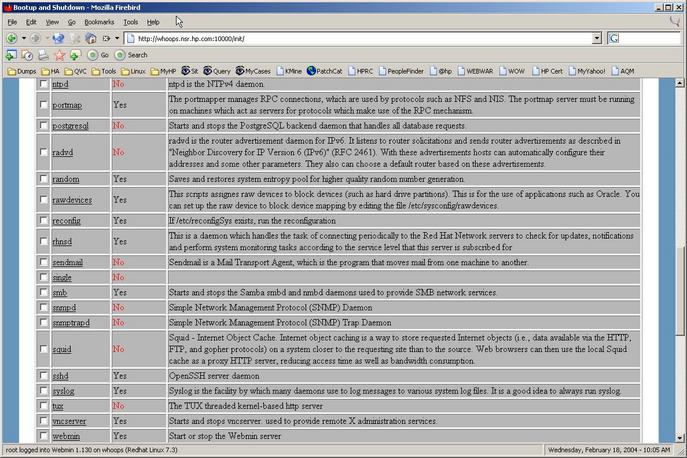Click the browser Back arrow button
687x458 pixels.
11,38
